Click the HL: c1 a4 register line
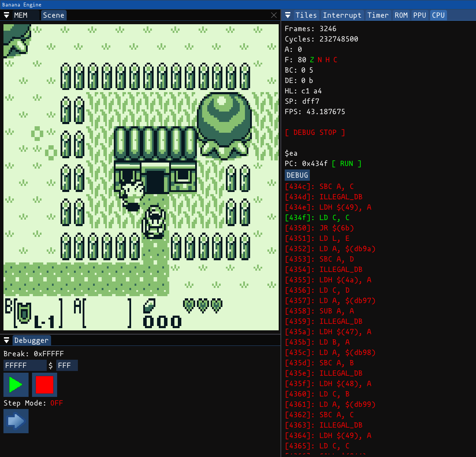The width and height of the screenshot is (476, 457). coord(303,91)
